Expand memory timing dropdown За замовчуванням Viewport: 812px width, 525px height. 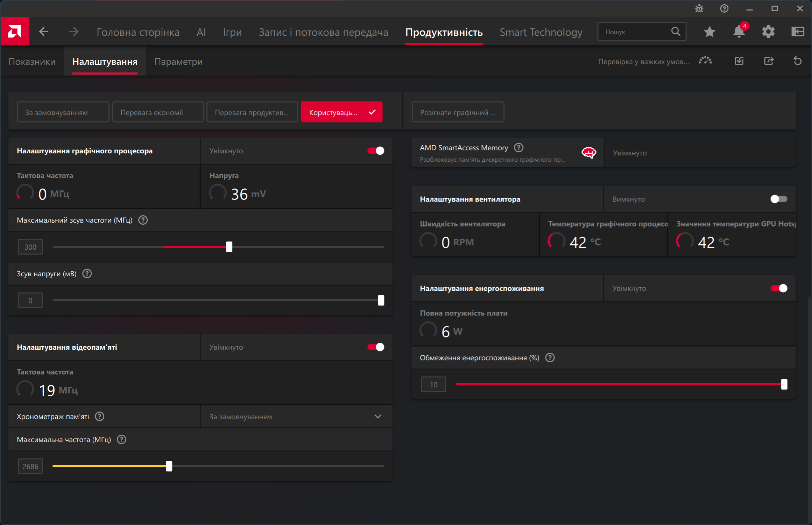[296, 416]
